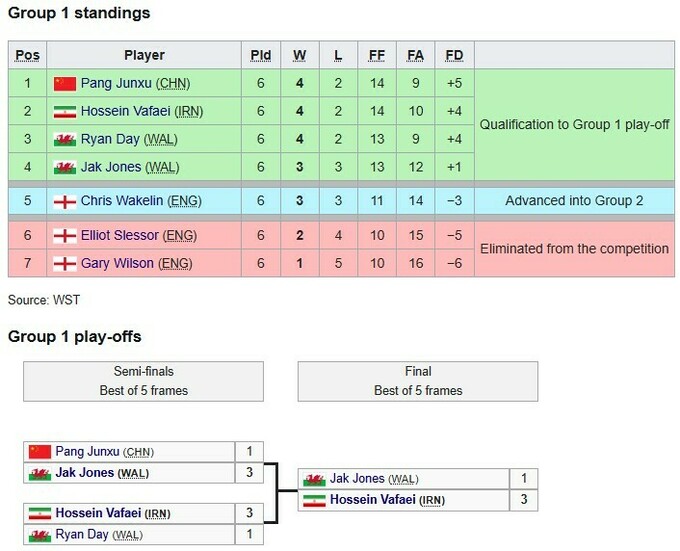Click Wales flag beside Jak Jones in the Final bracket
Image resolution: width=680 pixels, height=551 pixels.
tap(313, 479)
